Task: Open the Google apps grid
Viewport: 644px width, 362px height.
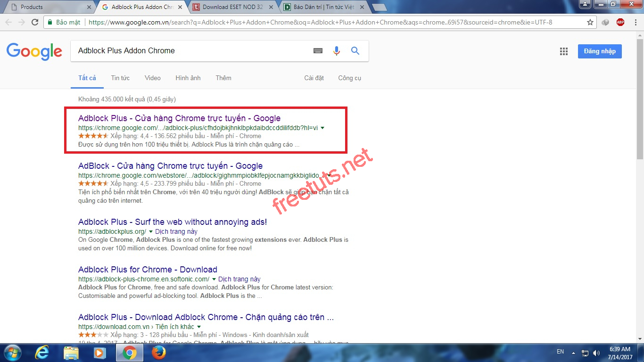Action: click(x=564, y=52)
